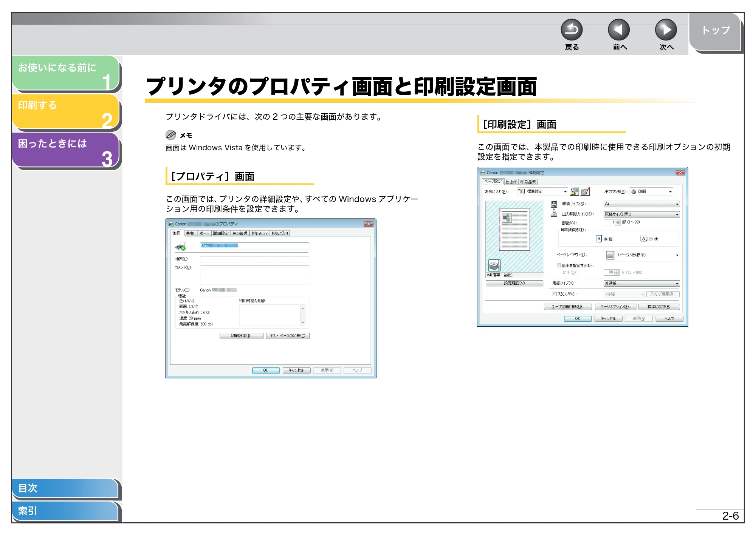Click the 印刷設定 button in properties dialog
This screenshot has height=534, width=756.
[x=242, y=336]
